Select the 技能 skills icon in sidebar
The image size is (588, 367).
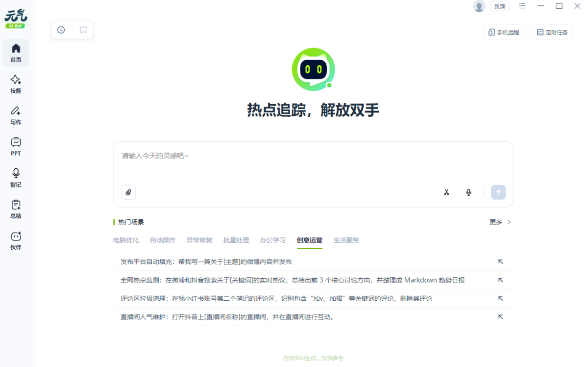(16, 84)
